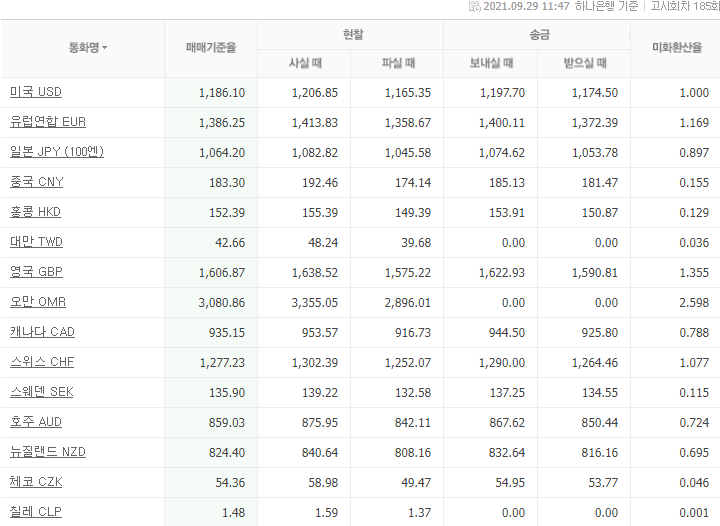Screen dimensions: 720x526
Task: Select NZD base rate 824.40
Action: 227,453
